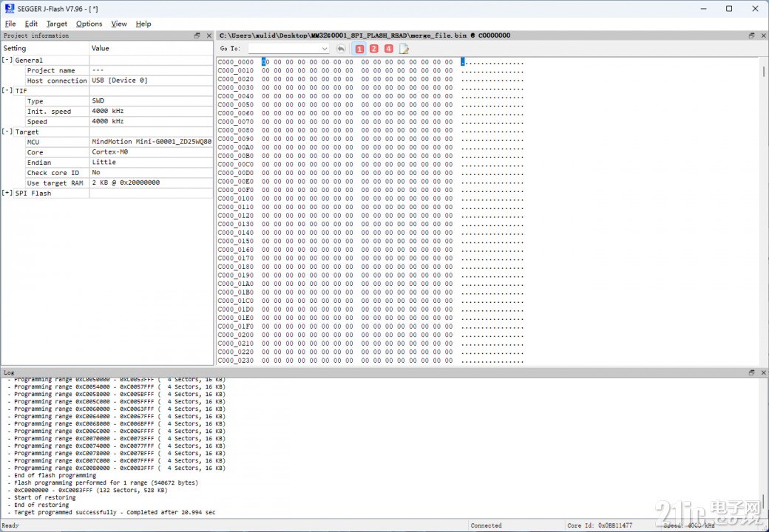Undock the merge_file.bin data window
Viewport: 769px width, 532px height.
tap(751, 35)
